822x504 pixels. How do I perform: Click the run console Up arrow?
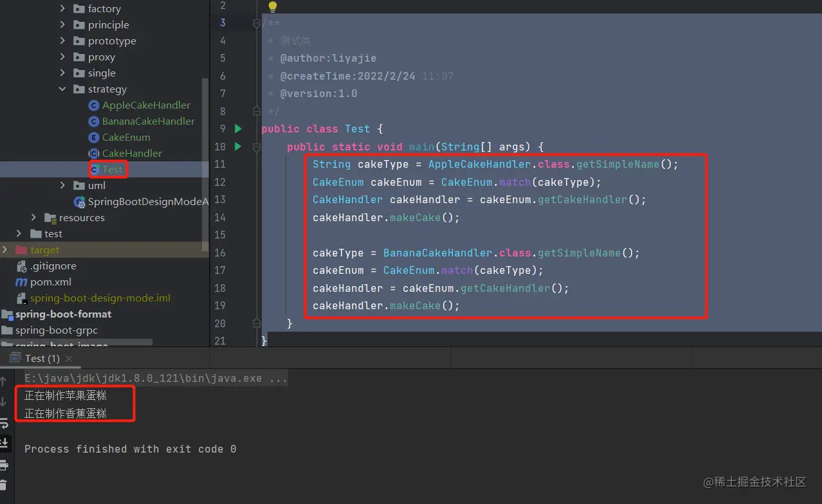point(4,381)
